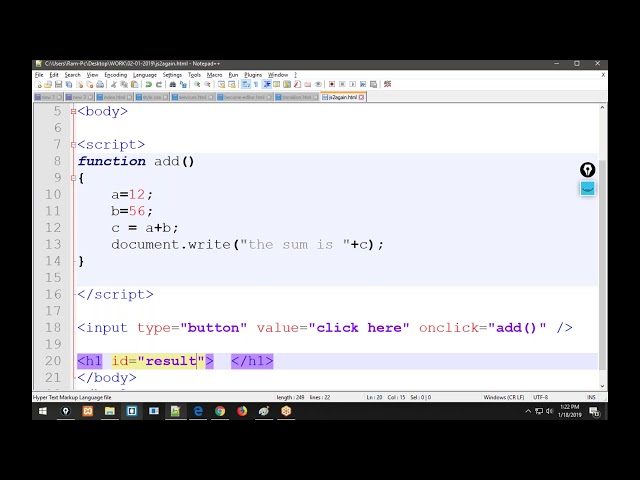Viewport: 640px width, 480px height.
Task: Toggle the indent guide icon
Action: pyautogui.click(x=266, y=84)
